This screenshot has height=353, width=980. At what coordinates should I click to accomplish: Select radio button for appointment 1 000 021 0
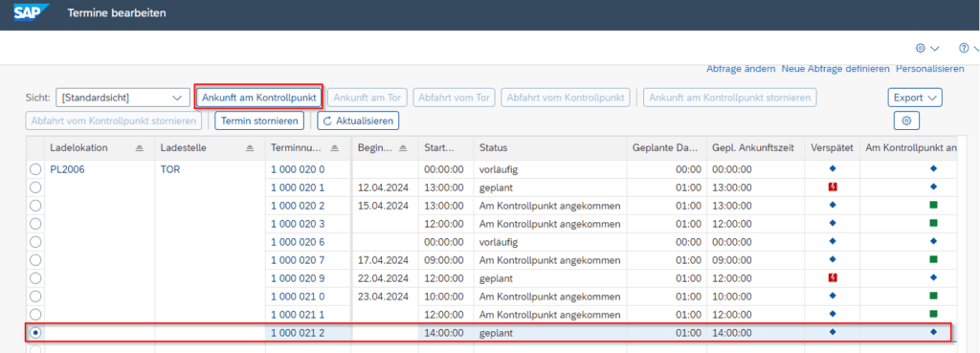coord(35,297)
